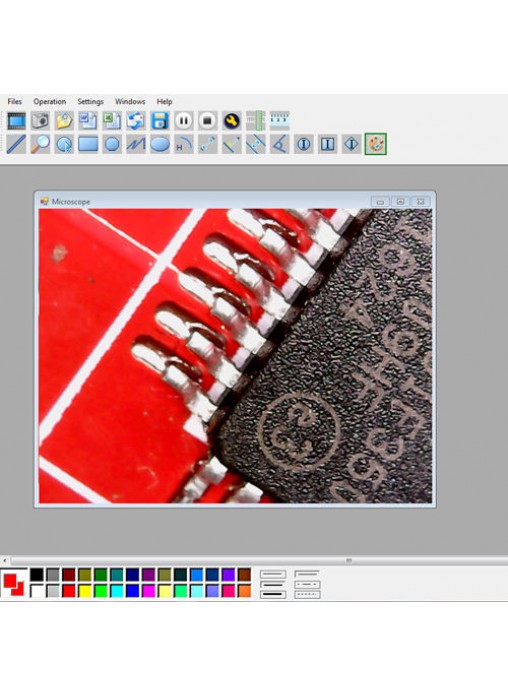Pick the lime green swatch in bottom row

coord(101,591)
